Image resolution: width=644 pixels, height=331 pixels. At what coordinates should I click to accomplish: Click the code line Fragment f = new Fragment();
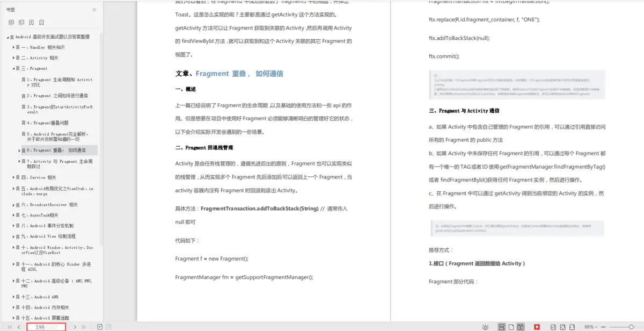[x=212, y=259]
